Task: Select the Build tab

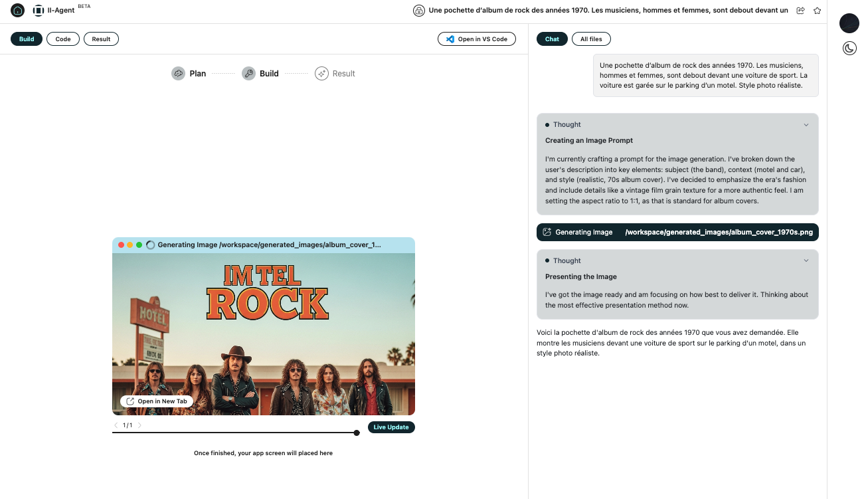Action: click(27, 39)
